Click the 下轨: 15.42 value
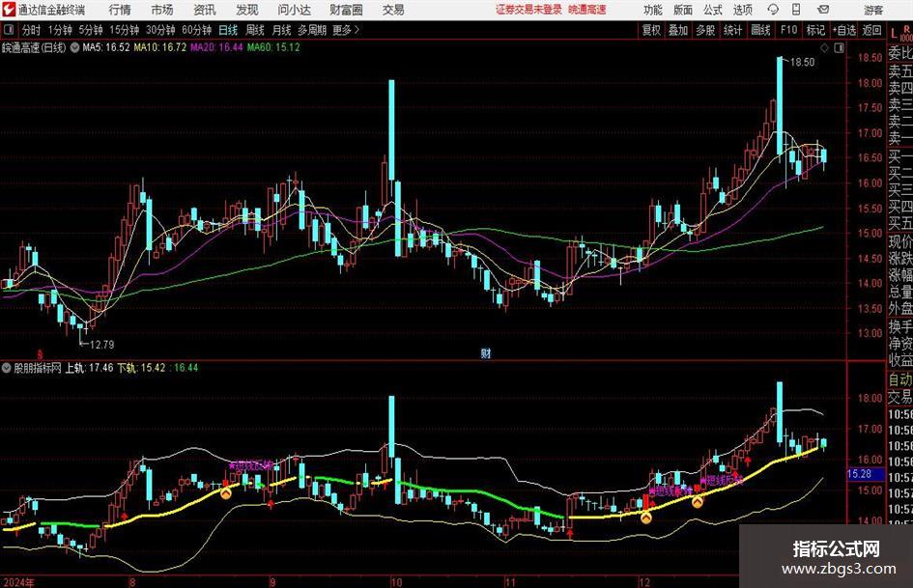Image resolution: width=913 pixels, height=588 pixels. [141, 368]
